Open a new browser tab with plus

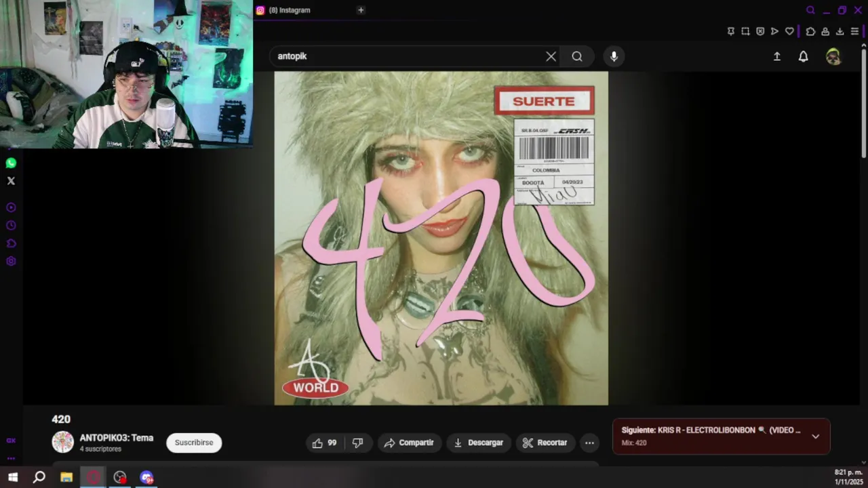pos(361,10)
